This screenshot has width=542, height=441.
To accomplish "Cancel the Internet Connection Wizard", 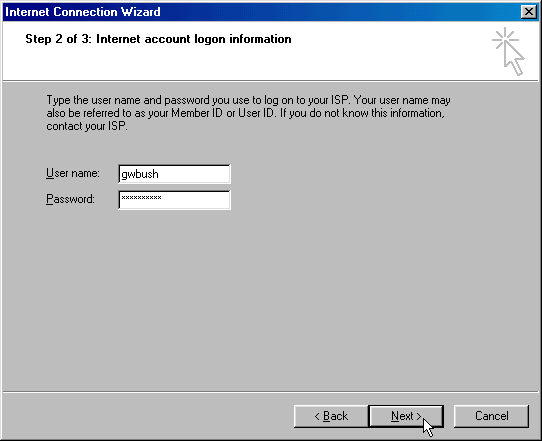I will click(x=491, y=416).
